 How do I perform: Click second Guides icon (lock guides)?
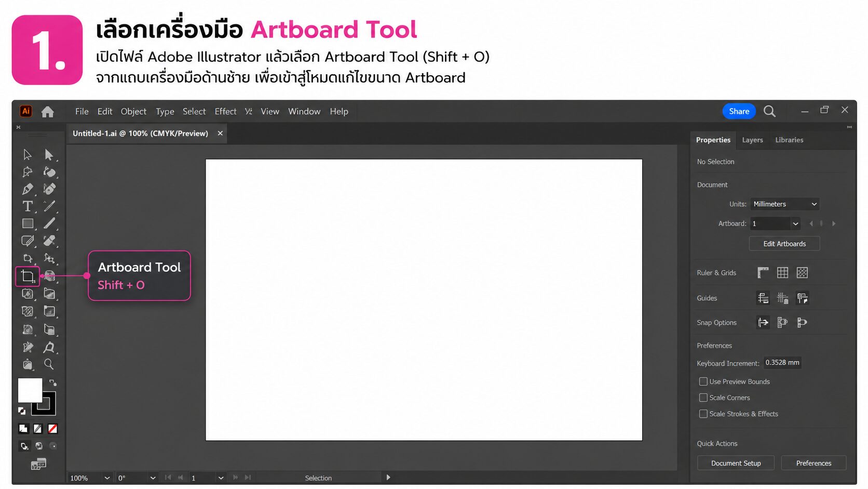pos(782,298)
